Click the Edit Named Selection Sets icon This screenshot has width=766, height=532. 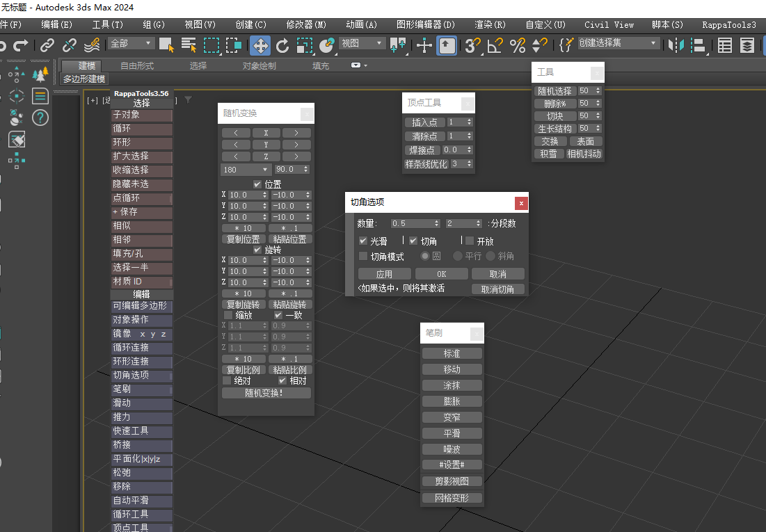[566, 45]
